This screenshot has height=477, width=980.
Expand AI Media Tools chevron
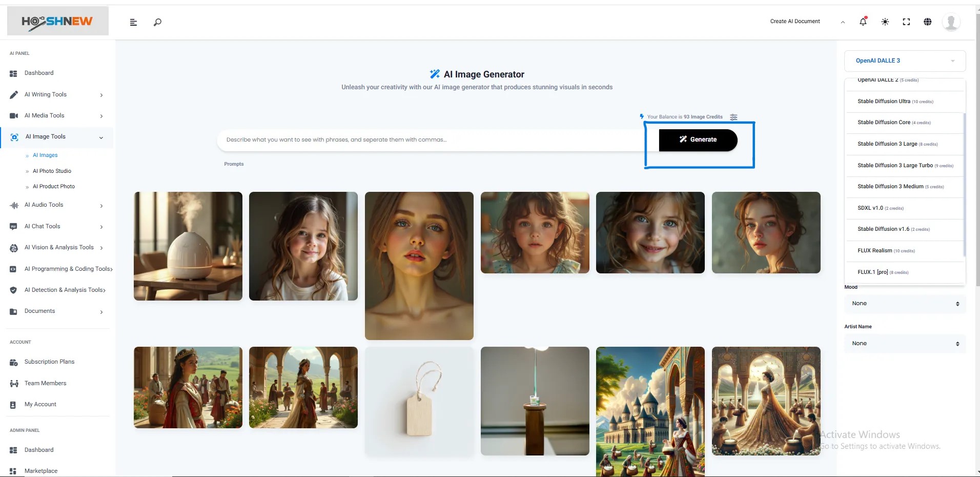tap(101, 116)
